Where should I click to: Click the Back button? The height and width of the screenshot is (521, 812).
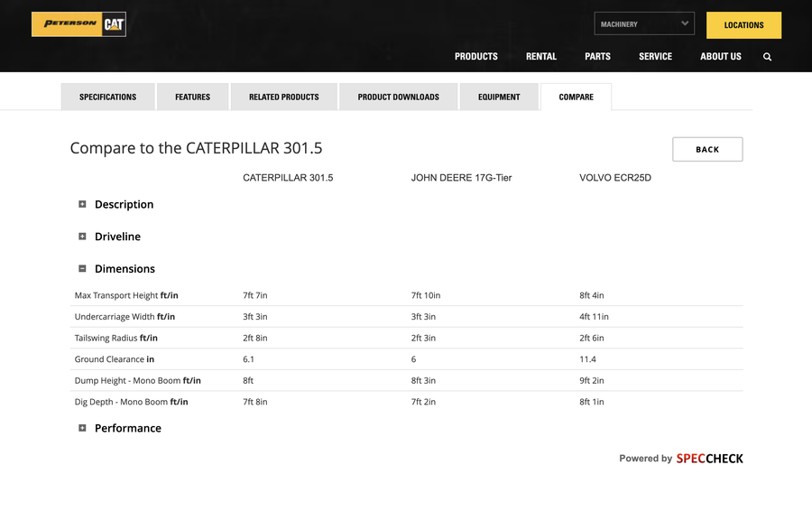coord(707,149)
